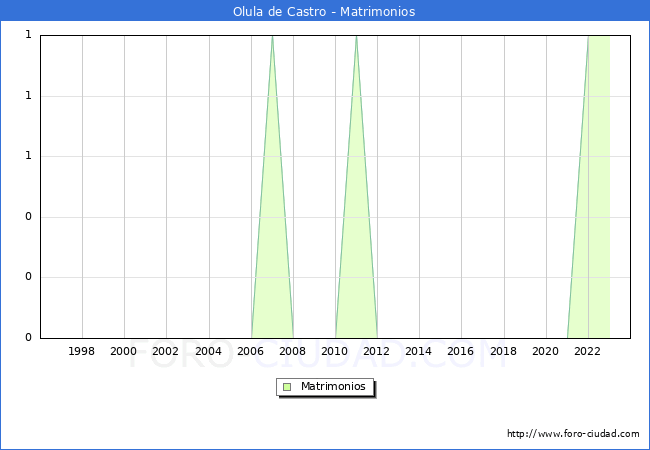This screenshot has width=650, height=450.
Task: Click the chart title Olula de Castro - Matrimonios
Action: click(x=325, y=12)
